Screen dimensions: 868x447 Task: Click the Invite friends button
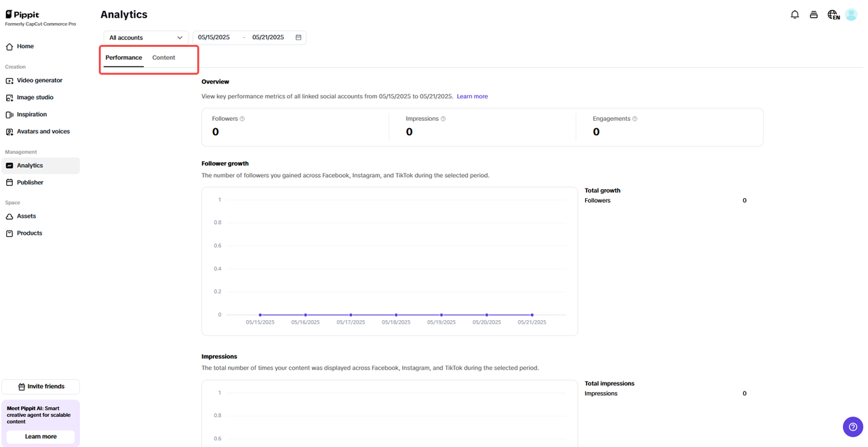pos(41,387)
